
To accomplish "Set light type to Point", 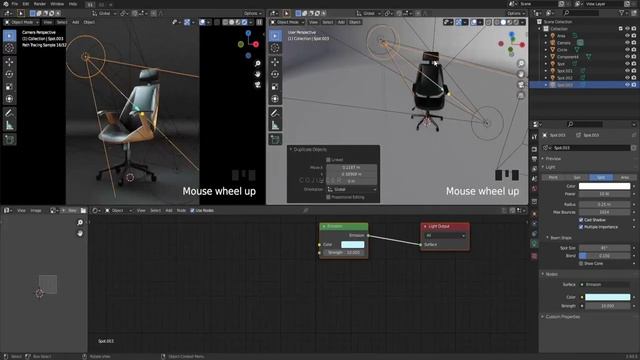I will click(x=553, y=178).
